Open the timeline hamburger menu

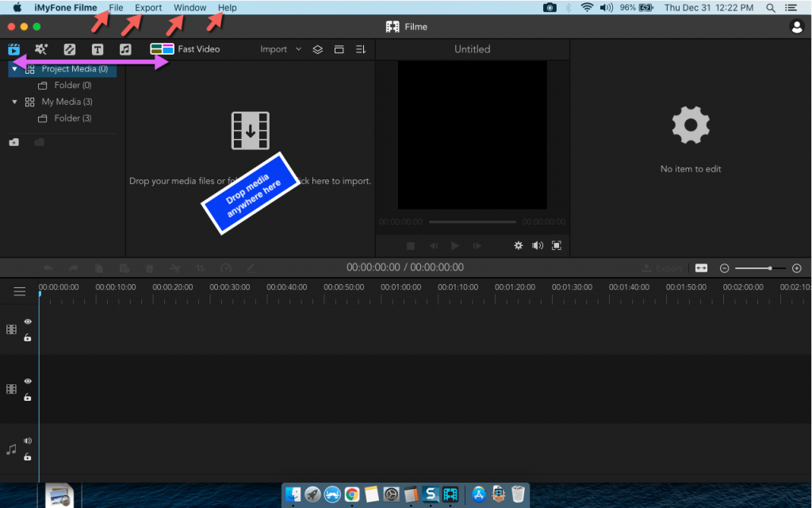(x=20, y=292)
